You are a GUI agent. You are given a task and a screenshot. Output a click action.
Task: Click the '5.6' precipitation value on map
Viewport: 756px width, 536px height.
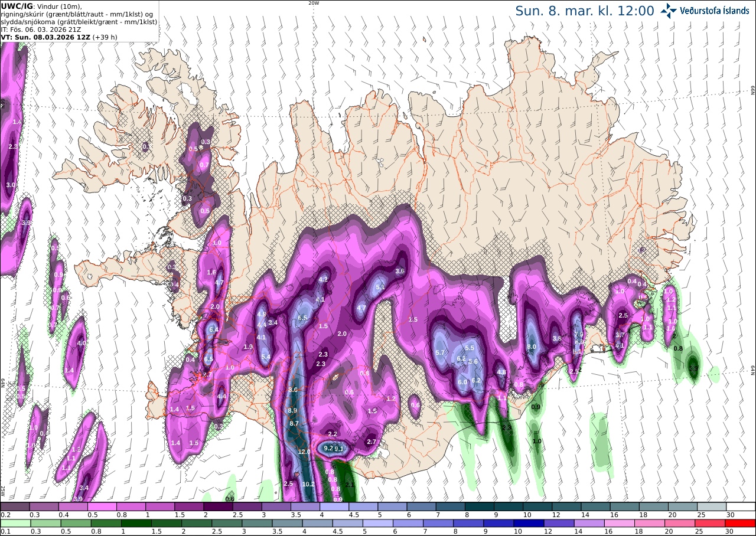(x=473, y=361)
